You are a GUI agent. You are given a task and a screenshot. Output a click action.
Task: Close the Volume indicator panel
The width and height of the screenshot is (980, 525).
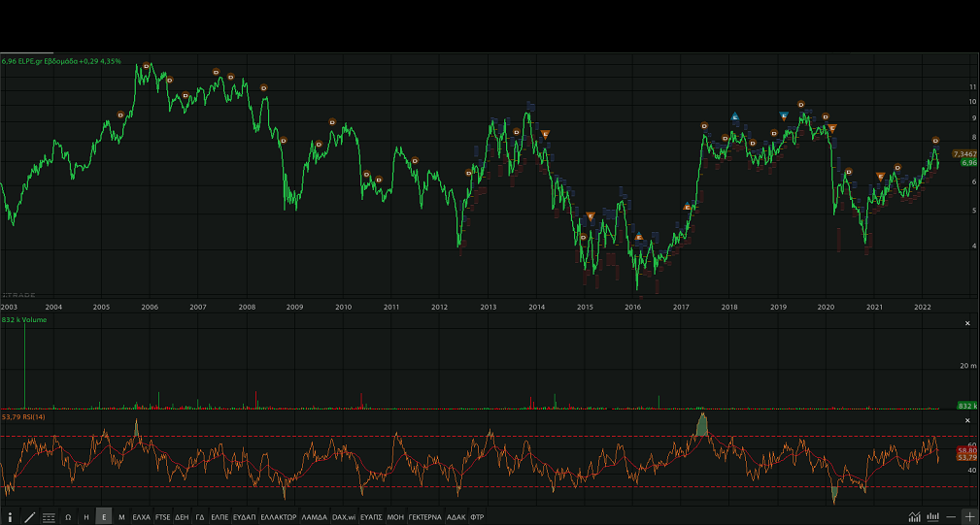tap(966, 323)
